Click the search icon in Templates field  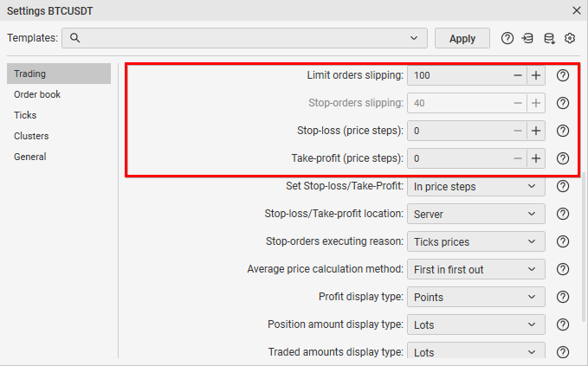point(75,38)
